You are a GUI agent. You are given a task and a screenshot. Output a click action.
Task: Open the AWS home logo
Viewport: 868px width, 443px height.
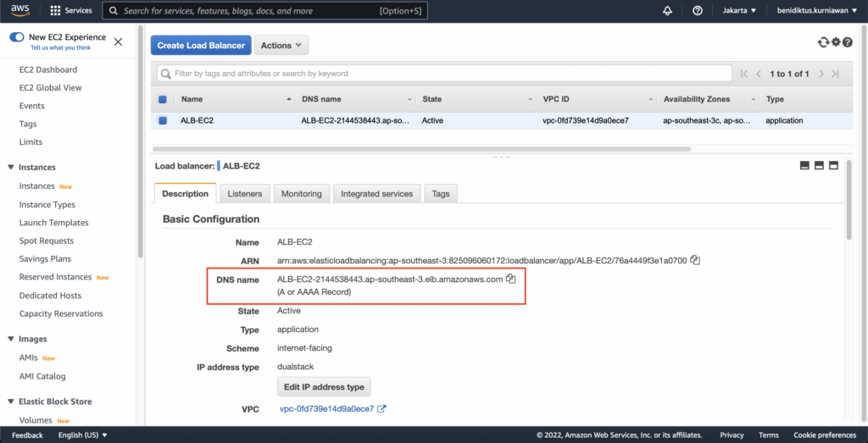(19, 10)
